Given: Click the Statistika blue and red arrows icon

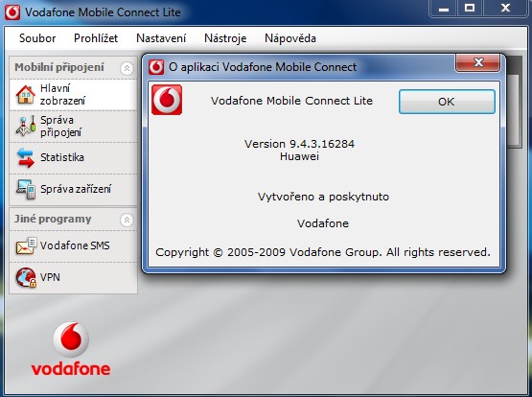Looking at the screenshot, I should click(x=26, y=157).
